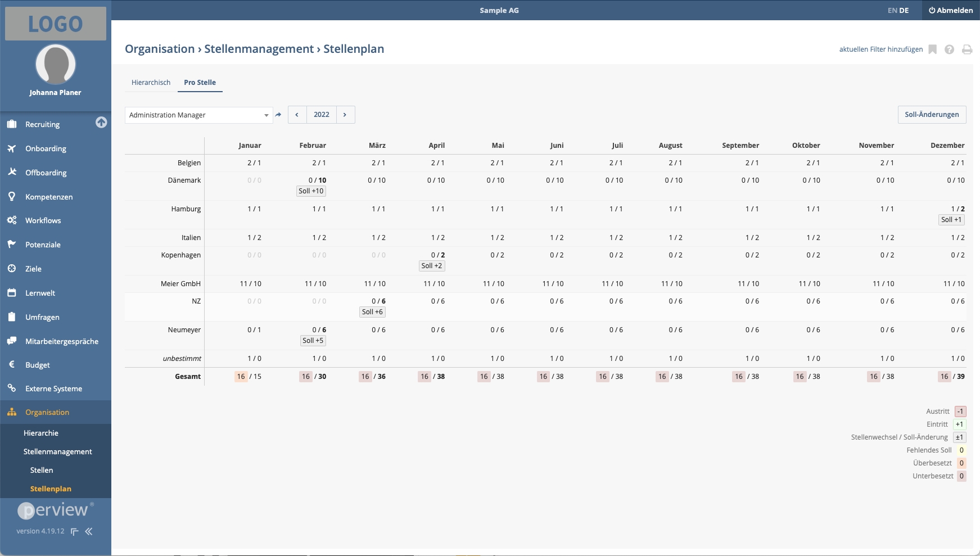
Task: Switch language to EN
Action: click(892, 10)
